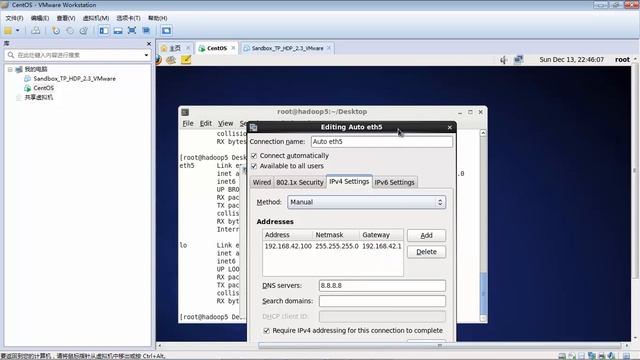640x360 pixels.
Task: Click the Search domains input field
Action: pos(382,301)
